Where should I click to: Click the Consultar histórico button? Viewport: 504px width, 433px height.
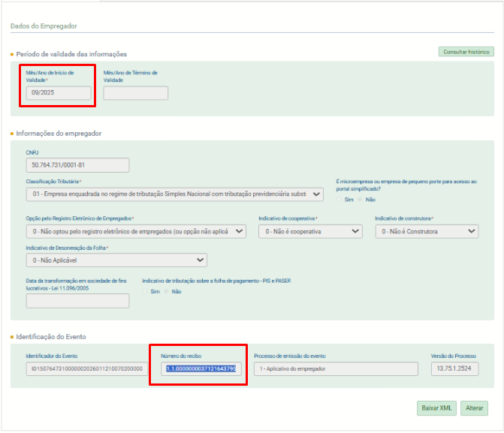[x=466, y=52]
